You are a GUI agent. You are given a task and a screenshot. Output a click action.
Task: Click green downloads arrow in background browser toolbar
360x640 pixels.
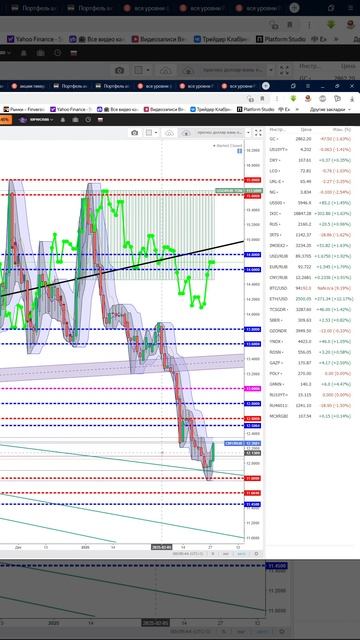[x=331, y=24]
